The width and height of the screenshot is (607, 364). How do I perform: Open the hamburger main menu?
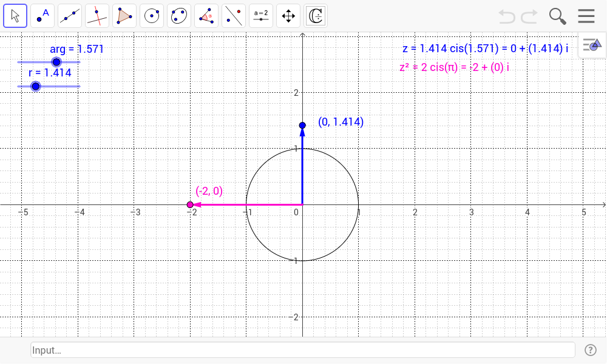click(585, 16)
